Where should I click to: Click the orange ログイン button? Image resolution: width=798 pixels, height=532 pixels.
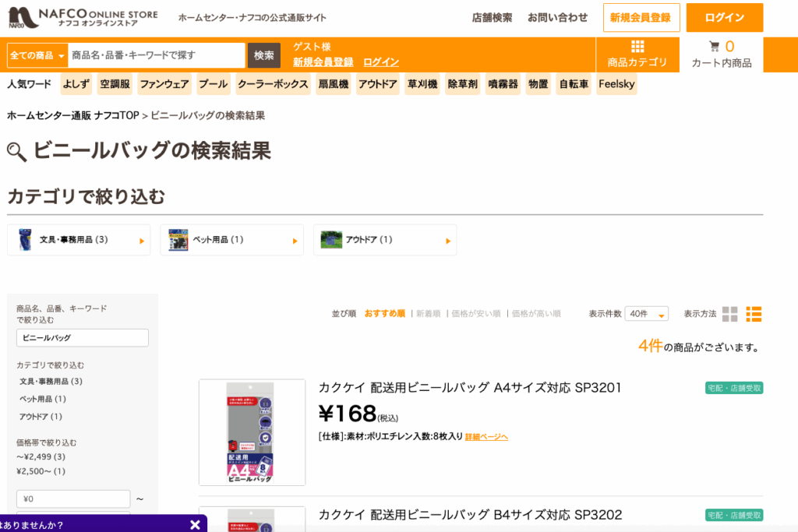725,18
